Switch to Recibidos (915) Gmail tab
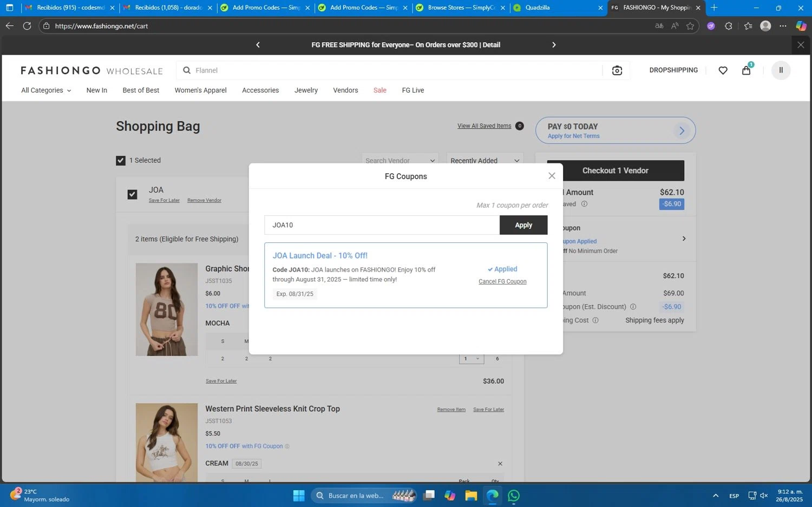This screenshot has width=812, height=507. (x=70, y=8)
